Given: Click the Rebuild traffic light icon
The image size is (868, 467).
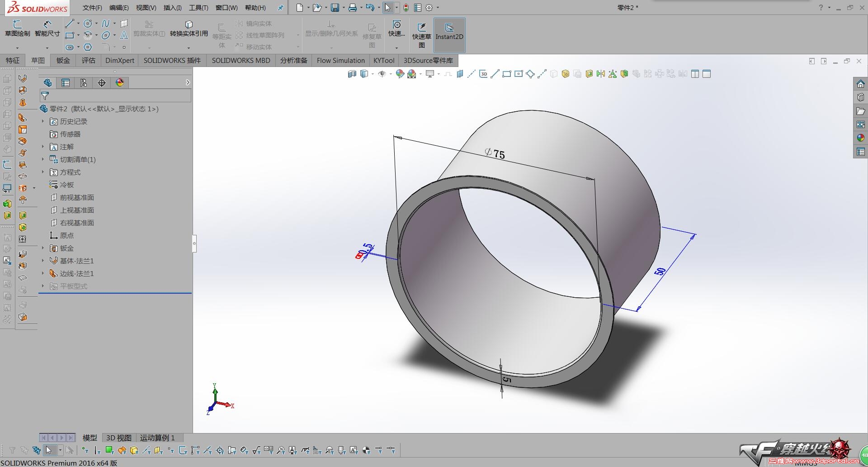Looking at the screenshot, I should pos(406,8).
